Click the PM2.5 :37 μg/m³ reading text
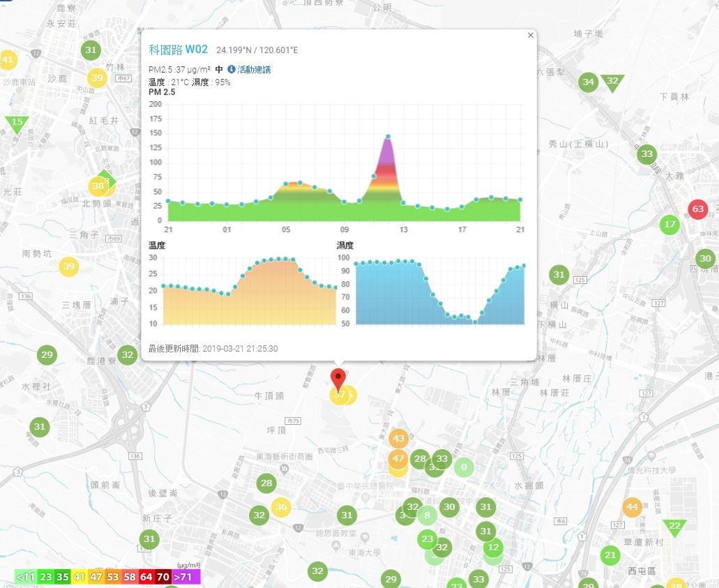The image size is (719, 588). click(x=179, y=69)
